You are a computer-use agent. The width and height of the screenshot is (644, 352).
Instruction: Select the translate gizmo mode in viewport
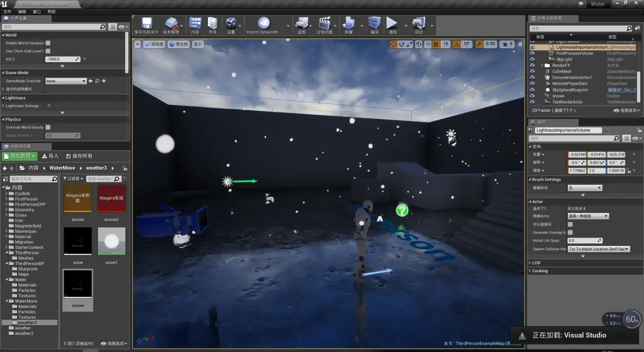(393, 44)
